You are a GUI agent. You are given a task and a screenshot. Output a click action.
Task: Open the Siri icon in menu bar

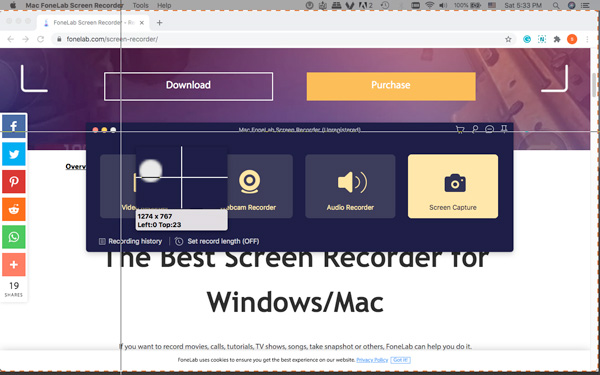pos(571,5)
